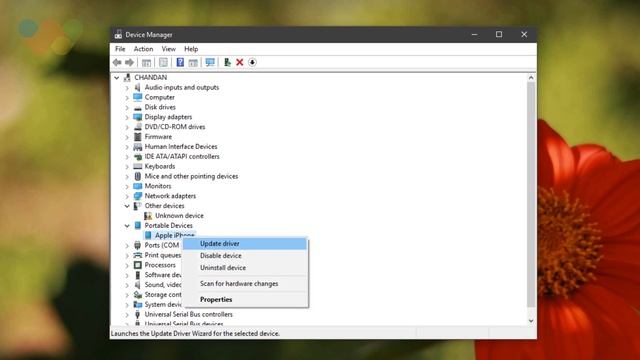Image resolution: width=640 pixels, height=360 pixels.
Task: Click the Audio inputs and outputs speaker icon
Action: click(x=138, y=87)
